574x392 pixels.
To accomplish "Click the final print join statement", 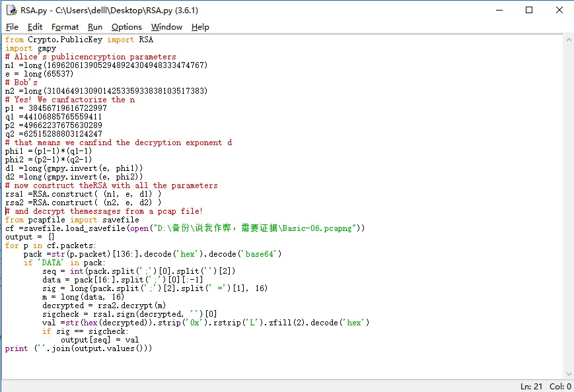I will [79, 348].
